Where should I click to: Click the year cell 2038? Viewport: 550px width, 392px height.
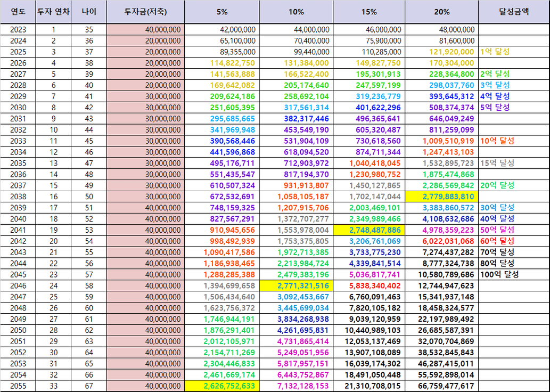coord(18,197)
